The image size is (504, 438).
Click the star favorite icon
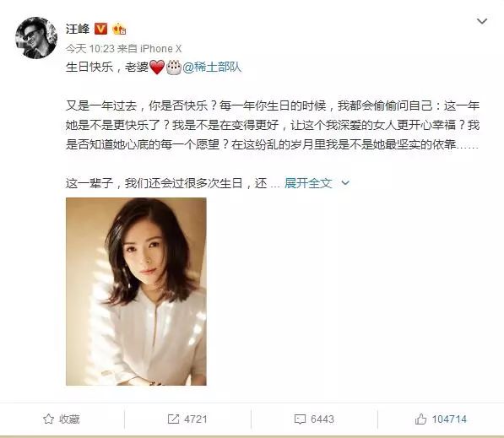point(48,419)
